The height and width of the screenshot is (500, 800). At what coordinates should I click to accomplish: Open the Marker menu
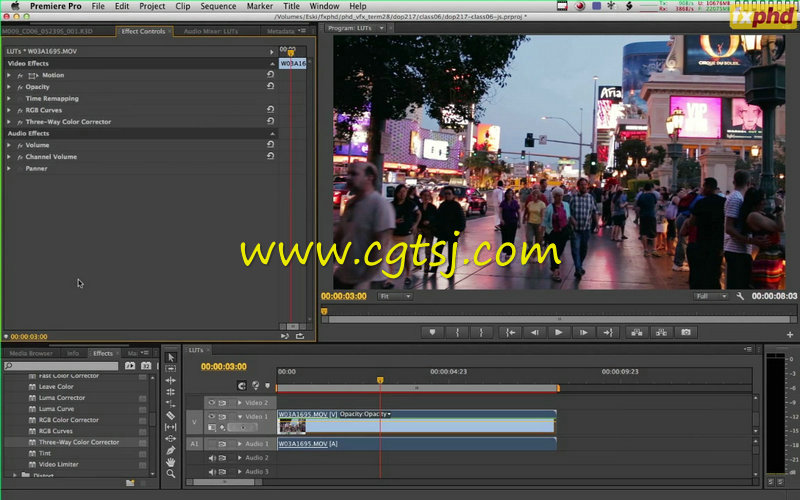pos(260,6)
